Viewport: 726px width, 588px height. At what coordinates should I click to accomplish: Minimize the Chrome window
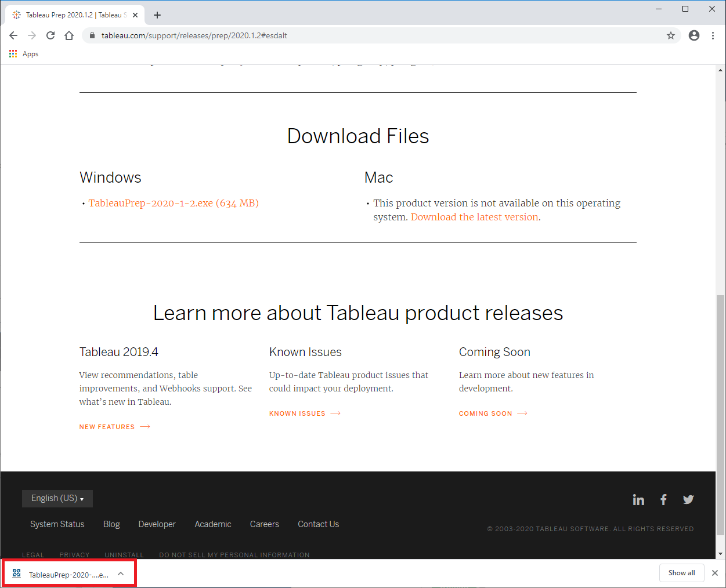[659, 9]
